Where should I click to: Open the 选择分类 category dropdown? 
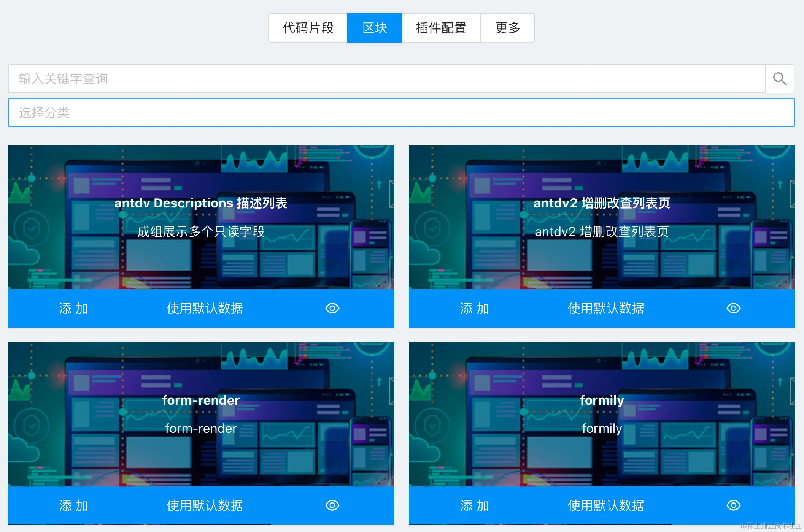pyautogui.click(x=401, y=112)
